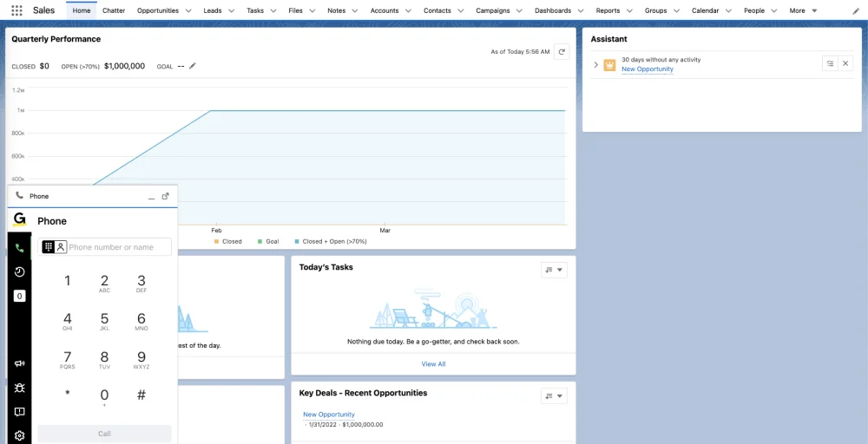Open the Key Deals filter dropdown
The height and width of the screenshot is (444, 868).
coord(554,396)
